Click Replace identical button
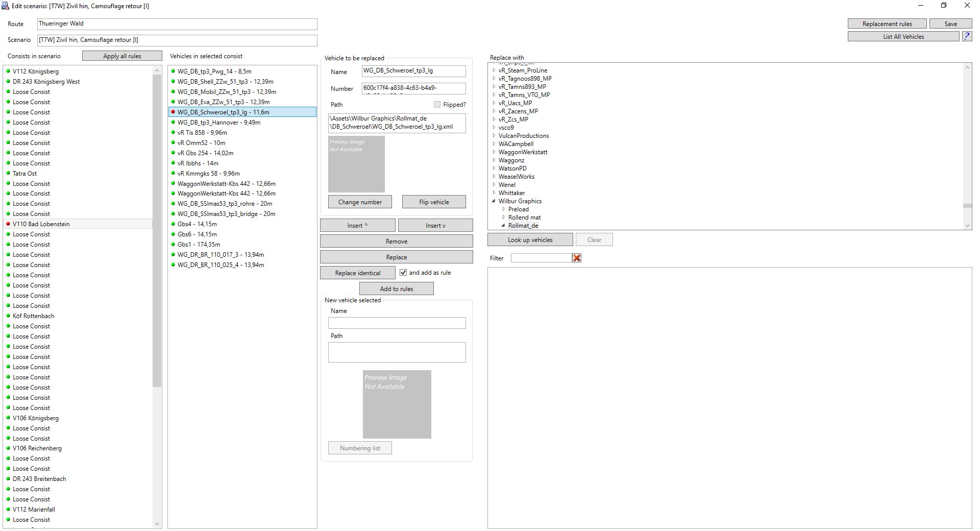 357,273
